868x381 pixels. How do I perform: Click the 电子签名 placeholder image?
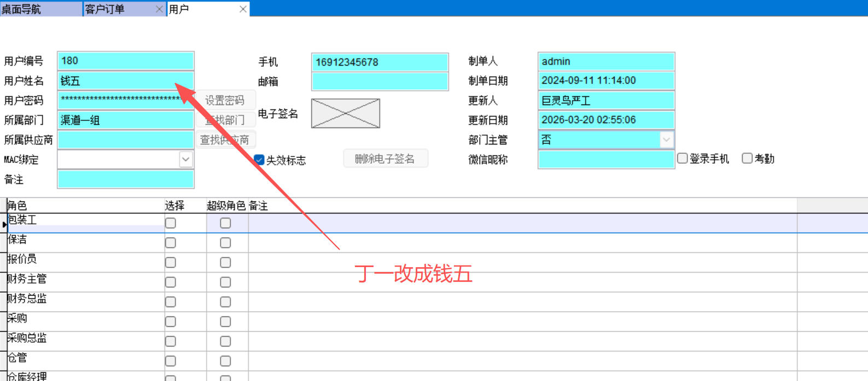click(345, 113)
